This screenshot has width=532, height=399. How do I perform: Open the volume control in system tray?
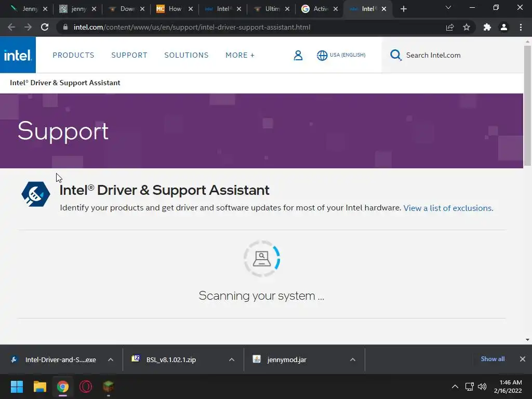pos(482,387)
